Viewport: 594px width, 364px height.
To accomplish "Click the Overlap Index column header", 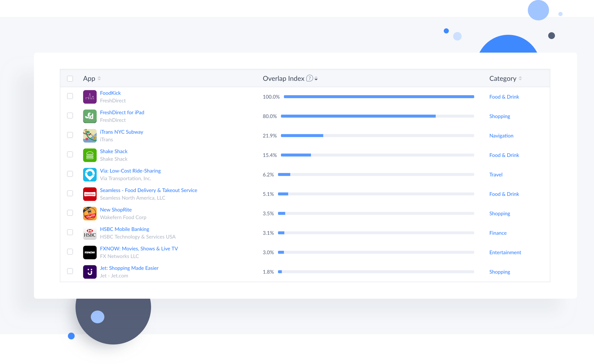I will 283,78.
